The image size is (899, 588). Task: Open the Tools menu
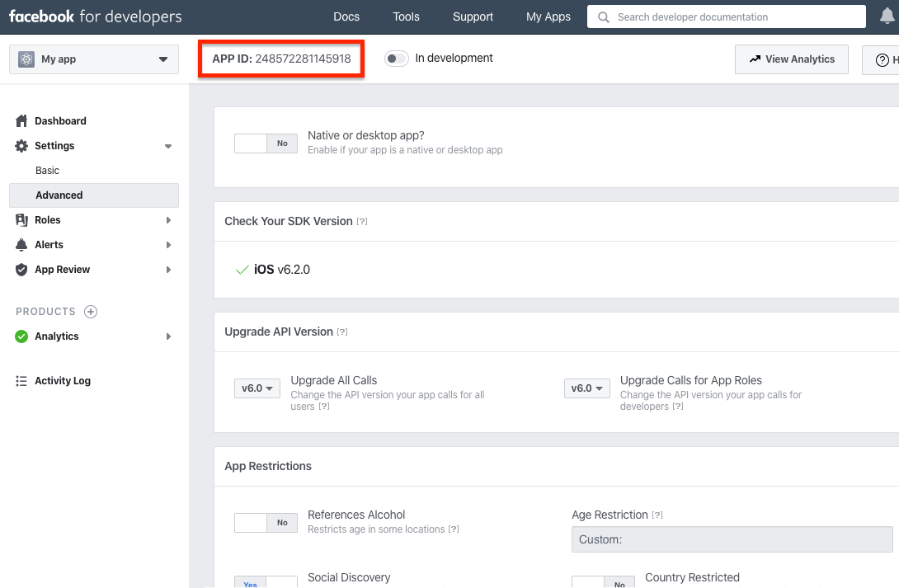click(406, 16)
